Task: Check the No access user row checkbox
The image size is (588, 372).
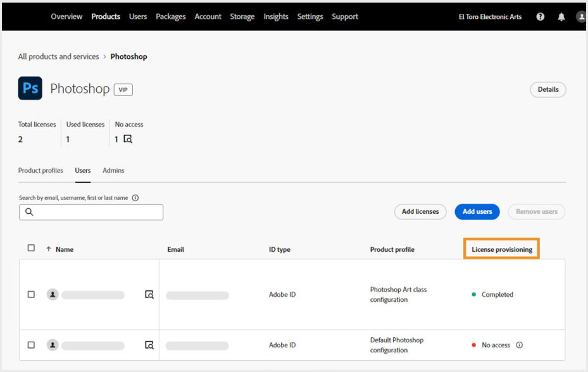Action: point(31,345)
